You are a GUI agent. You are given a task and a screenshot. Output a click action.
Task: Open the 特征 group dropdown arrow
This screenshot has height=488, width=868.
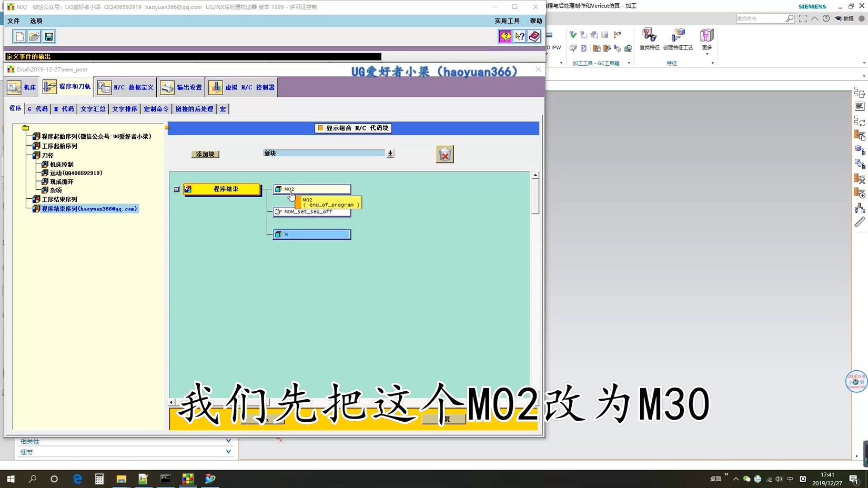click(x=713, y=63)
